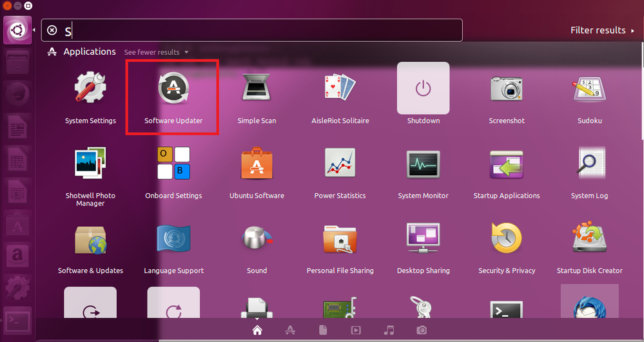Open Terminal from the launcher
644x342 pixels.
point(17,321)
